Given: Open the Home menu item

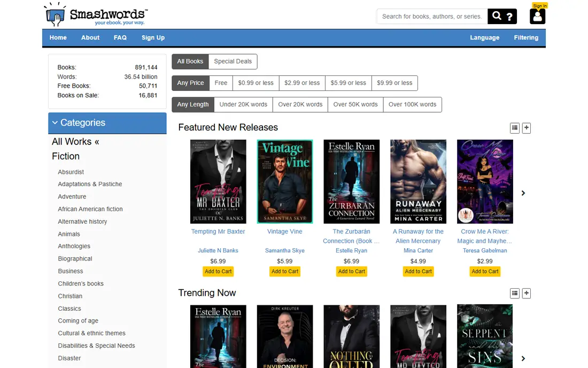Looking at the screenshot, I should 58,37.
